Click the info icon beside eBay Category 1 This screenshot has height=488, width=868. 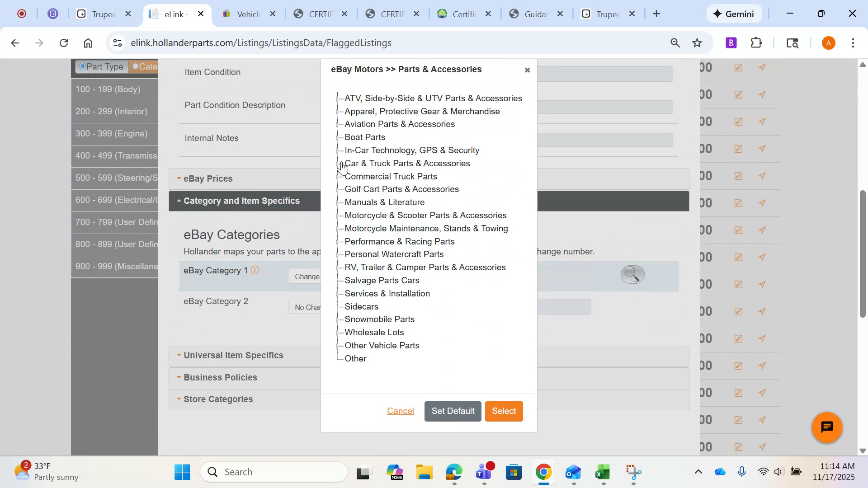pos(255,270)
